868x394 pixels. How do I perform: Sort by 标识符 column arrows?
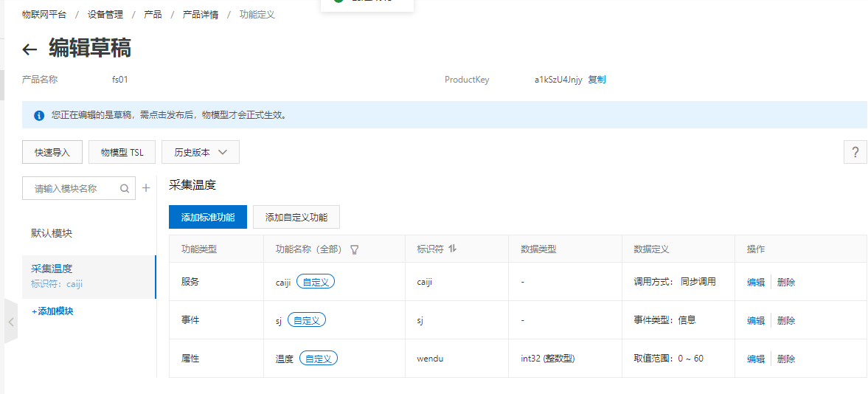click(453, 249)
